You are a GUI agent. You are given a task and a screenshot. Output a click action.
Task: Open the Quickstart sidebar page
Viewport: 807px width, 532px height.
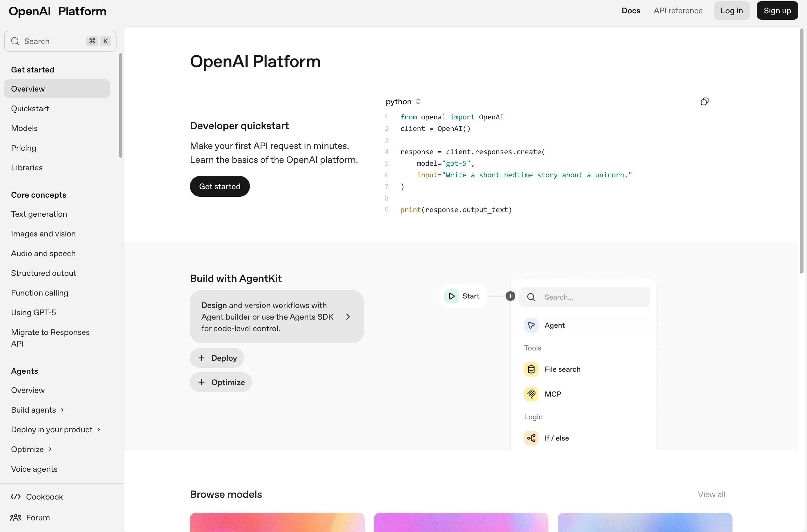point(30,109)
